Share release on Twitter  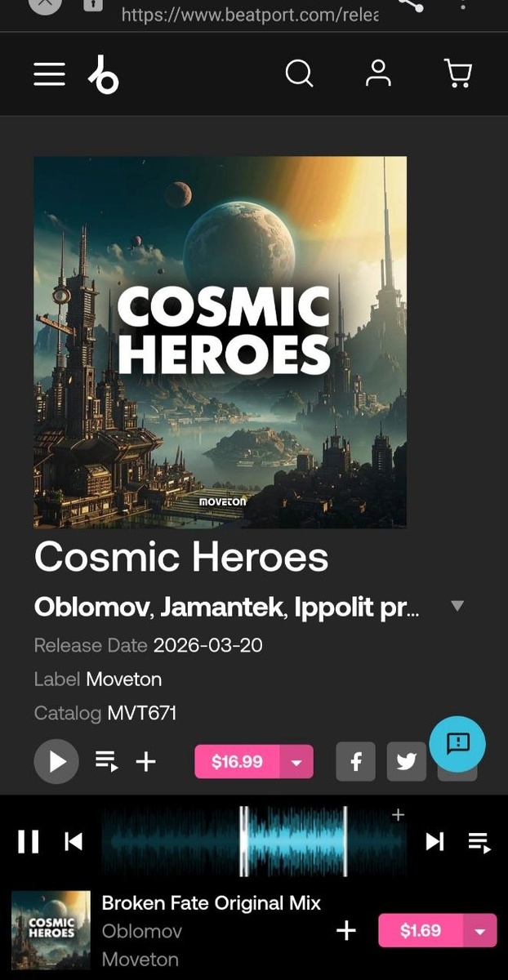(x=406, y=762)
